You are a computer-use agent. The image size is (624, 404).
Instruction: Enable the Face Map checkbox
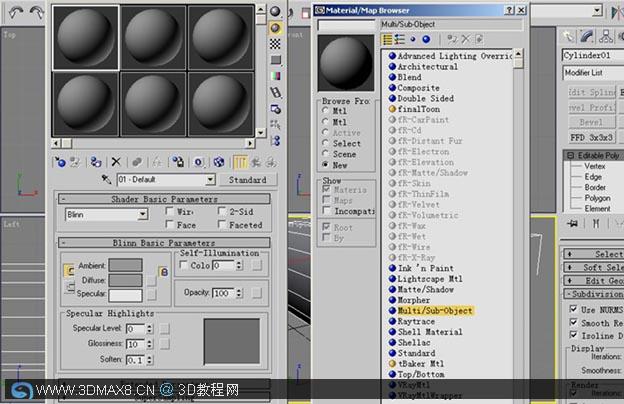pyautogui.click(x=170, y=224)
